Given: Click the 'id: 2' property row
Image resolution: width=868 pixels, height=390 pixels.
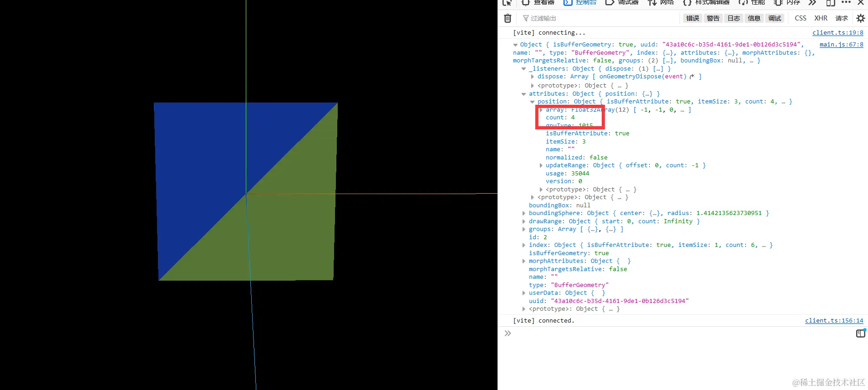Looking at the screenshot, I should tap(538, 237).
